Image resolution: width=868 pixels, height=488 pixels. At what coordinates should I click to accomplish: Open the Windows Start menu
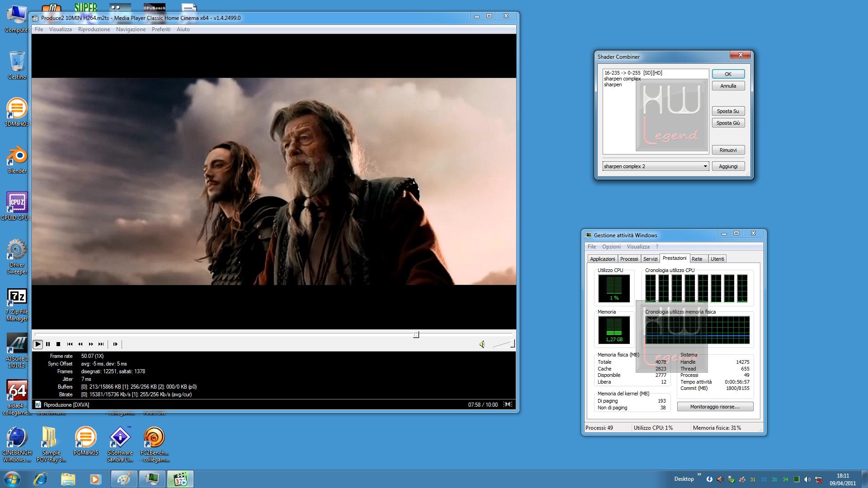coord(12,479)
